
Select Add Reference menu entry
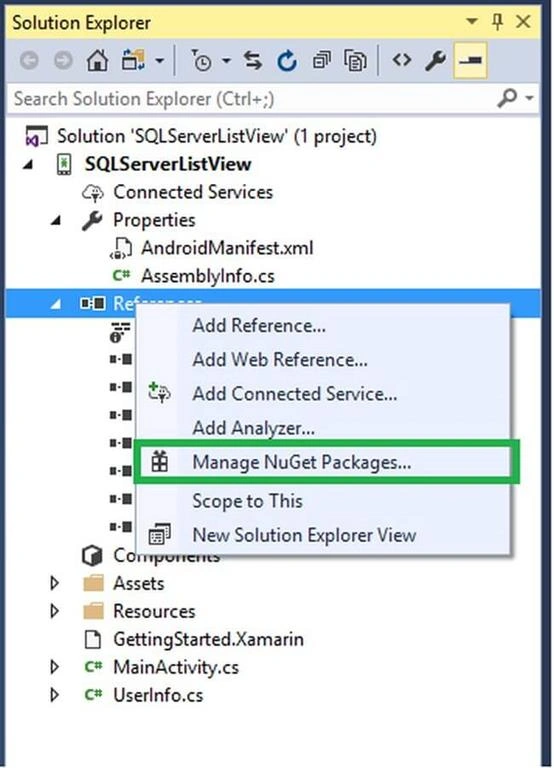point(259,326)
